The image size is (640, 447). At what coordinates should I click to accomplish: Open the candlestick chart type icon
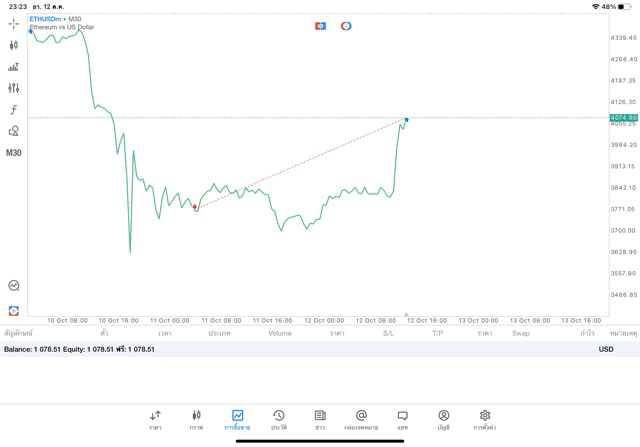(14, 45)
